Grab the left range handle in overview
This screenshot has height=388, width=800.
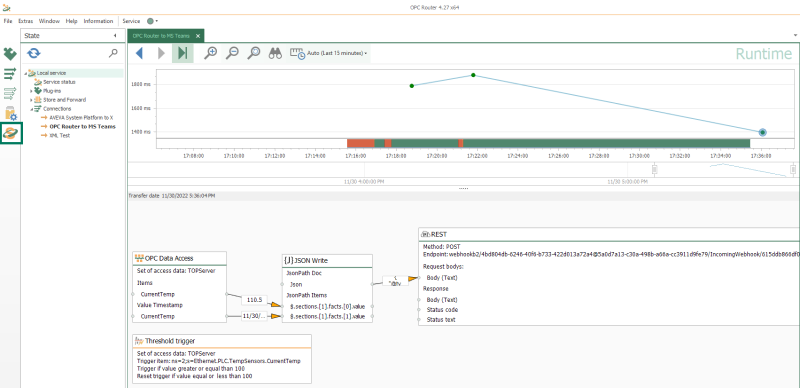(x=655, y=169)
